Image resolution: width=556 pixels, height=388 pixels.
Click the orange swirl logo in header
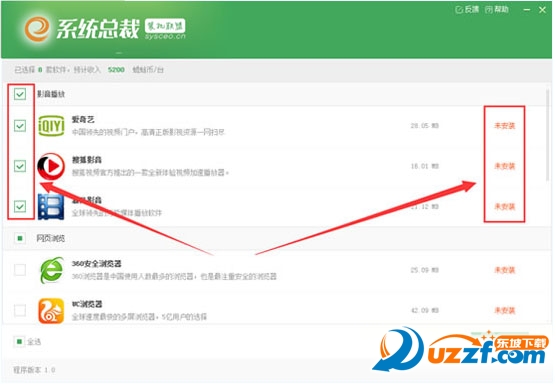(37, 29)
